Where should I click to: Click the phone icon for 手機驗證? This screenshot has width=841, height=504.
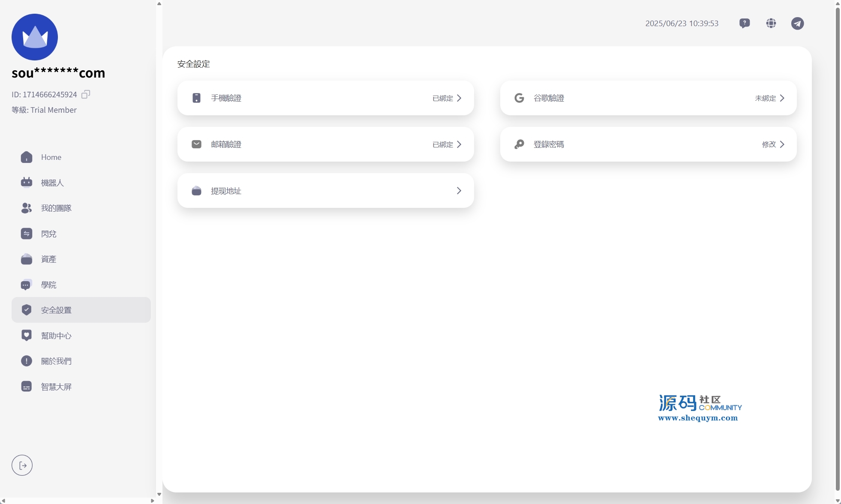click(x=196, y=98)
